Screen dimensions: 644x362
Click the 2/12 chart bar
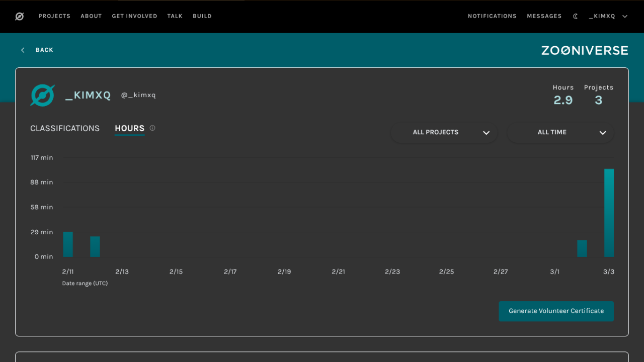click(x=95, y=247)
